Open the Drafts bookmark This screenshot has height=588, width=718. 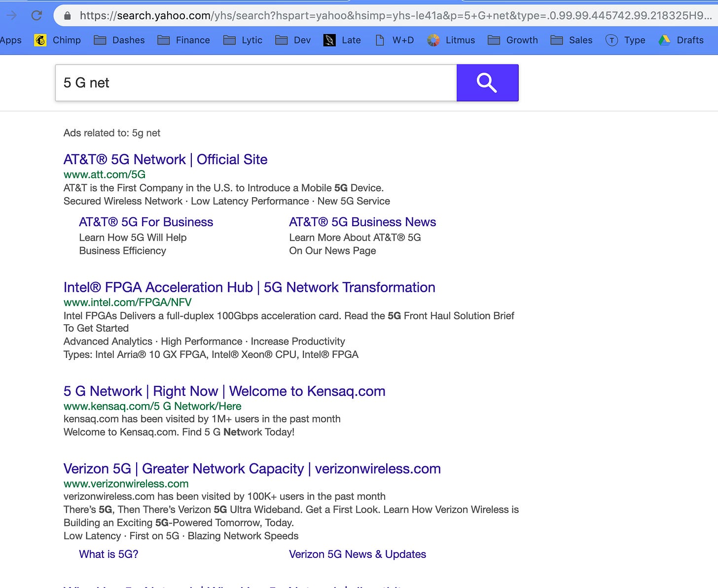681,40
